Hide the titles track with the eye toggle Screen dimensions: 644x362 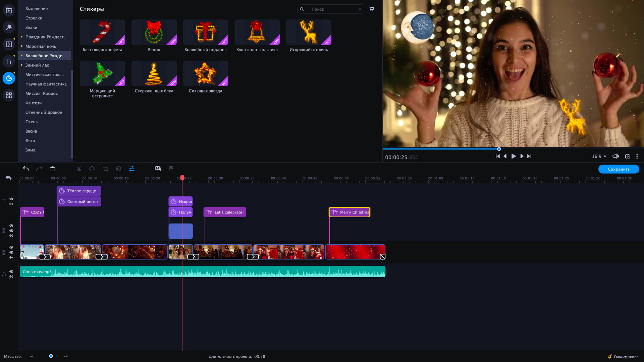click(x=11, y=198)
